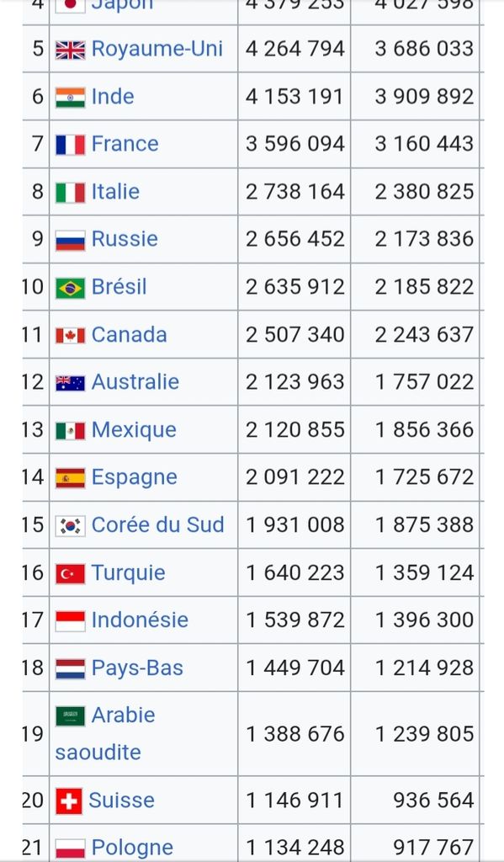Follow the Russie link
Screen dimensions: 504x862
(x=125, y=239)
